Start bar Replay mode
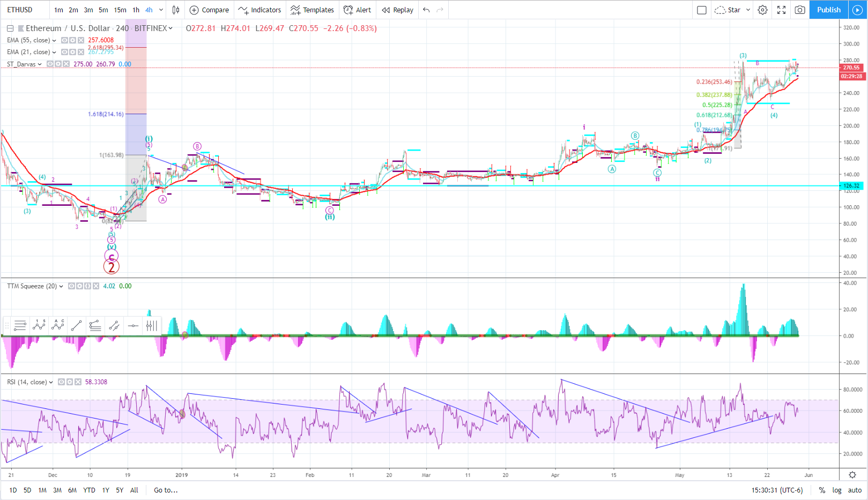This screenshot has height=500, width=868. 397,10
